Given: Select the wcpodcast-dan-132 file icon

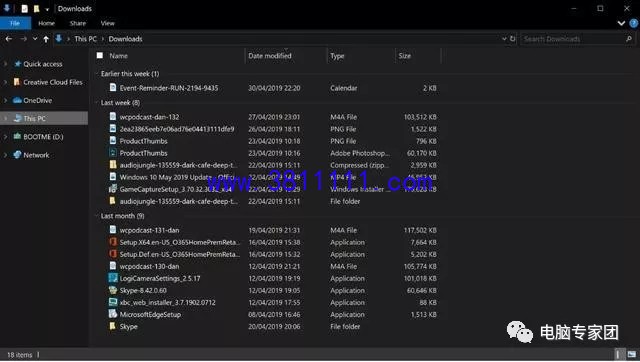Looking at the screenshot, I should [x=113, y=116].
